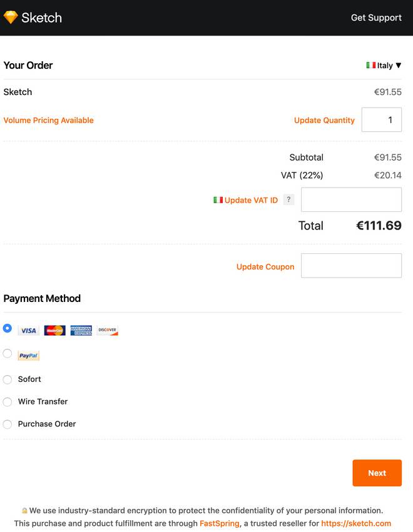Click the Italian flag beside Update VAT ID

click(218, 200)
